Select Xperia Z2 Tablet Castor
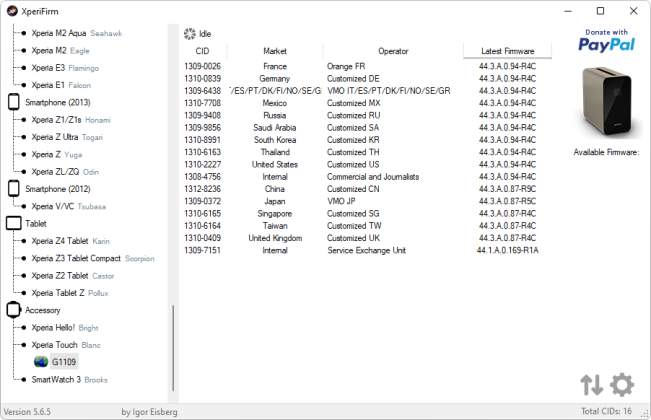The height and width of the screenshot is (420, 651). (x=73, y=276)
